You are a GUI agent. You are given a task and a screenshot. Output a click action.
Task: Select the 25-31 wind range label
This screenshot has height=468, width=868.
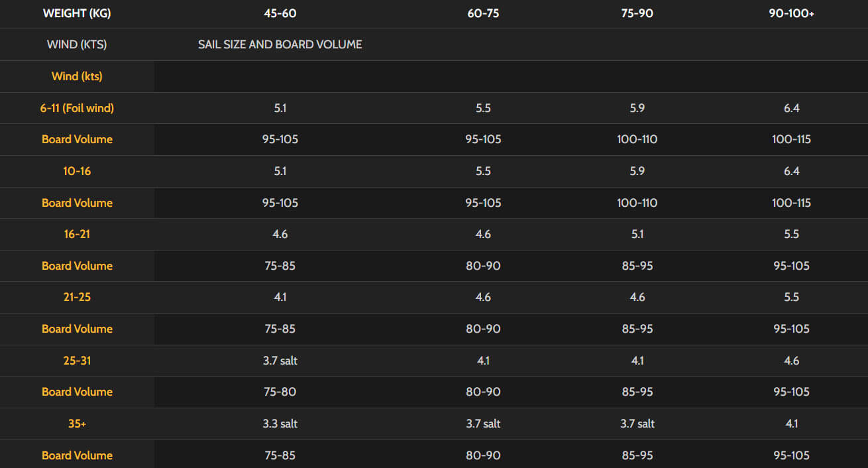tap(77, 361)
